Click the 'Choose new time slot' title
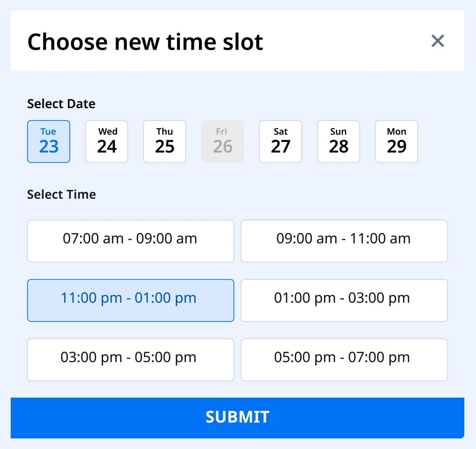The image size is (476, 449). (x=145, y=42)
